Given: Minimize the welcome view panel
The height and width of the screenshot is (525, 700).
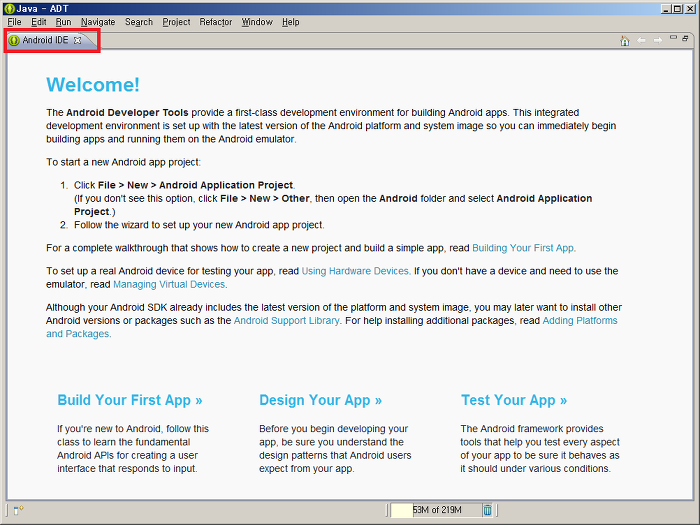Looking at the screenshot, I should [673, 38].
